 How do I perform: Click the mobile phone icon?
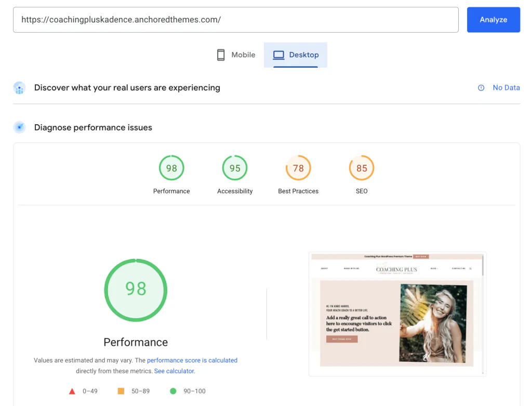point(221,55)
